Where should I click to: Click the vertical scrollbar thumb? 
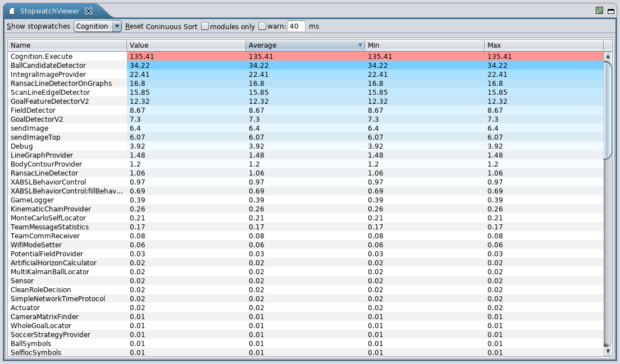[x=607, y=110]
